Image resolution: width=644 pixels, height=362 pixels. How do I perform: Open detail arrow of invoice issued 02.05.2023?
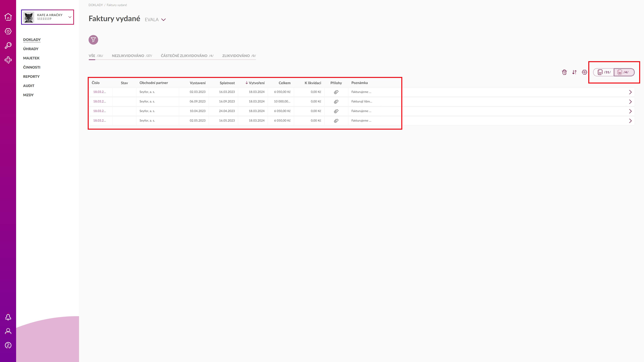[630, 121]
